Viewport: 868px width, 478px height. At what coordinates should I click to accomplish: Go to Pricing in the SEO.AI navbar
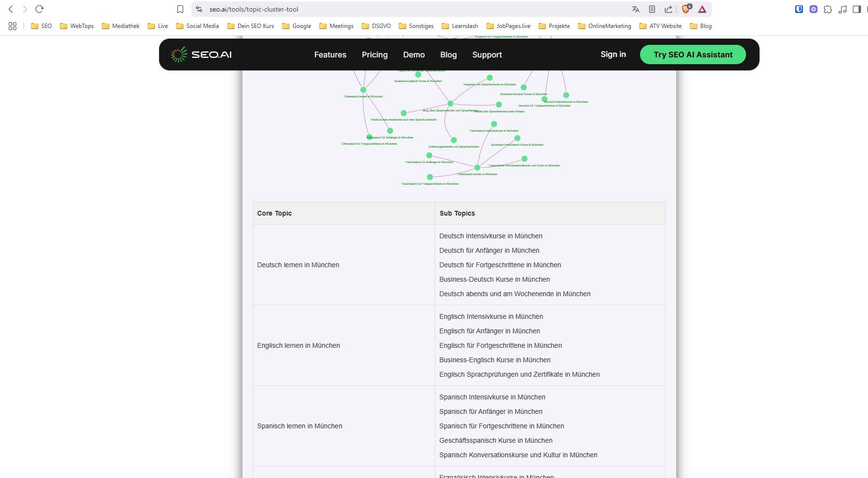pyautogui.click(x=374, y=55)
